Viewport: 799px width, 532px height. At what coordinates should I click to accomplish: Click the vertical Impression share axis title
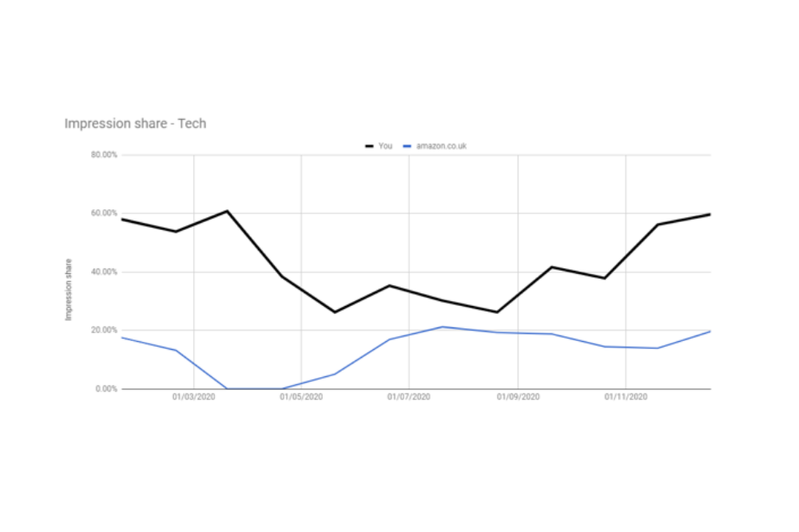point(68,289)
